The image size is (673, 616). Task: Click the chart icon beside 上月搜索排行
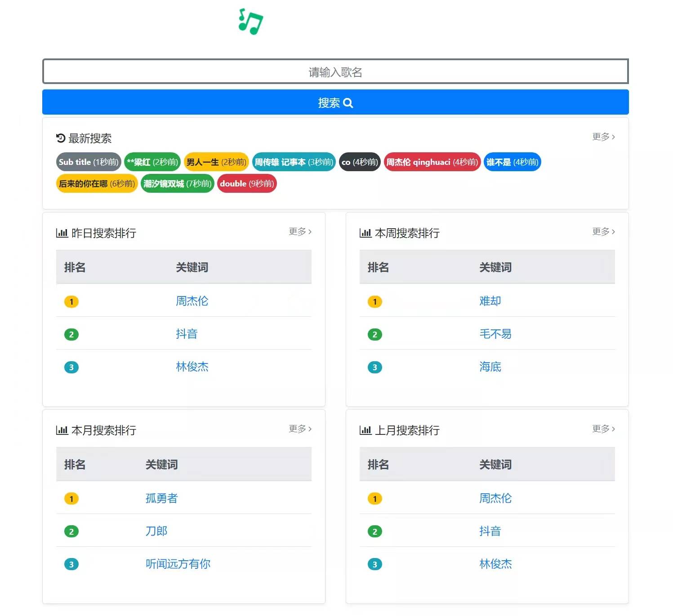pyautogui.click(x=365, y=430)
